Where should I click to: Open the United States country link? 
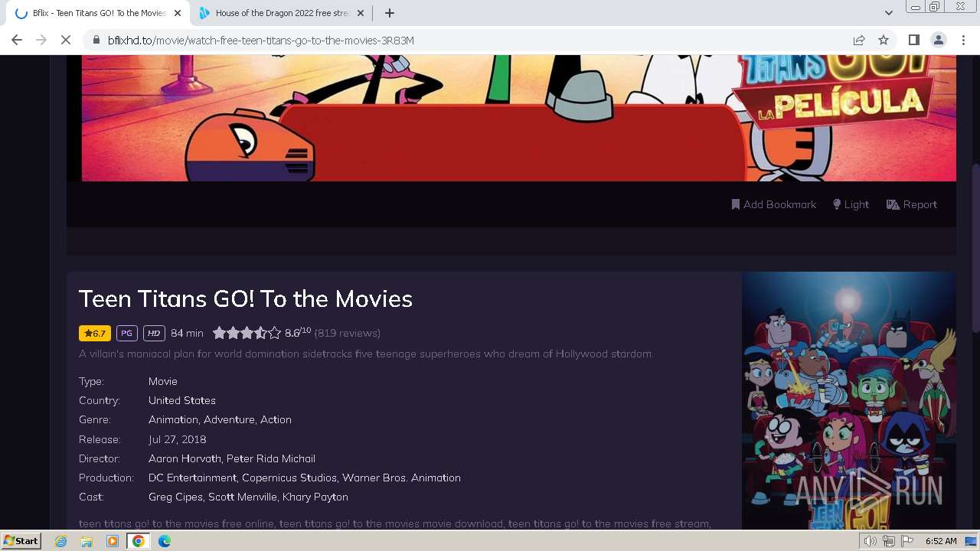click(182, 400)
